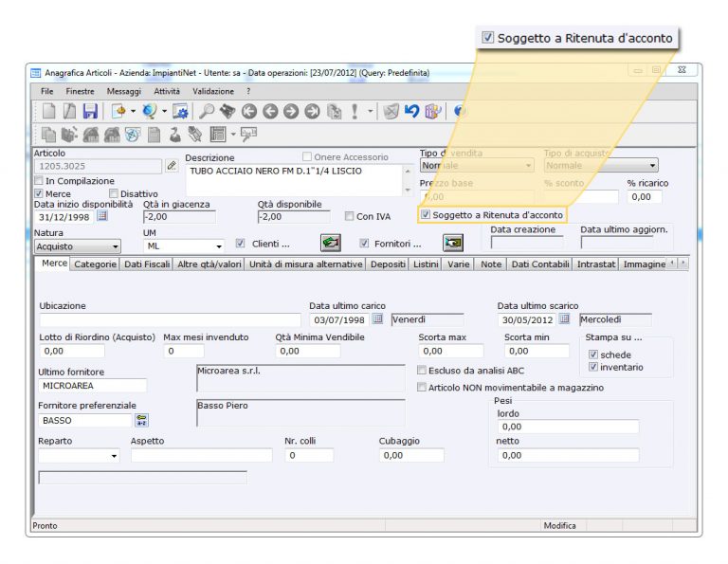Toggle Soggetto a Ritenuta d'acconto checkbox
The width and height of the screenshot is (728, 564).
[x=426, y=215]
